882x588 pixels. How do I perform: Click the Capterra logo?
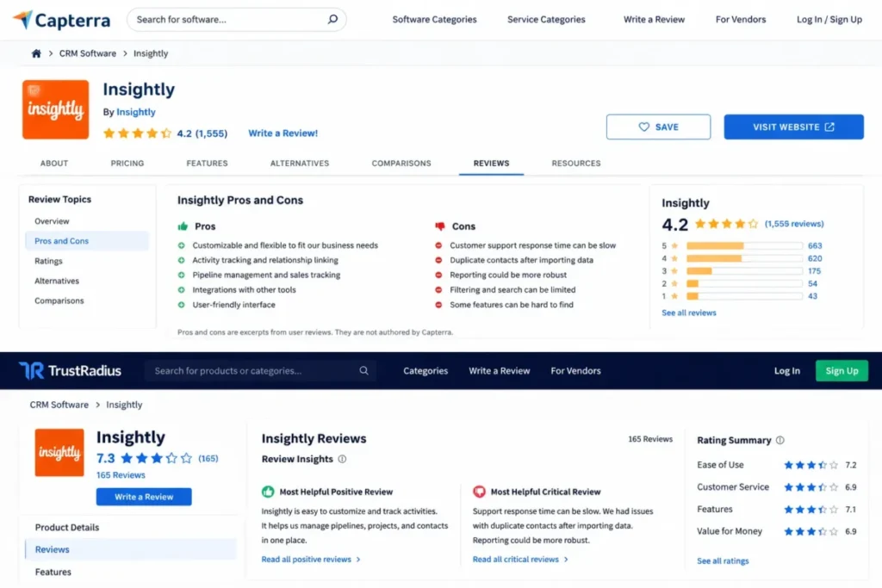[x=61, y=21]
